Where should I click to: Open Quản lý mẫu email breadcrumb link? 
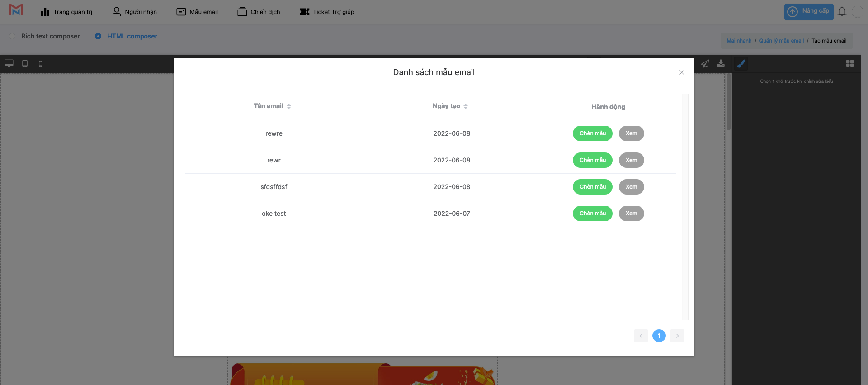pos(781,41)
